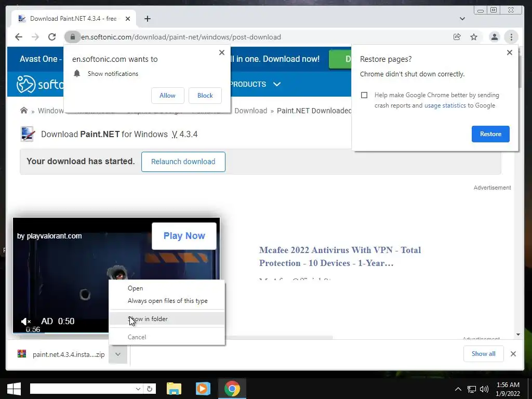Open the clock showing 1:56 AM
This screenshot has height=399, width=532.
(x=508, y=389)
